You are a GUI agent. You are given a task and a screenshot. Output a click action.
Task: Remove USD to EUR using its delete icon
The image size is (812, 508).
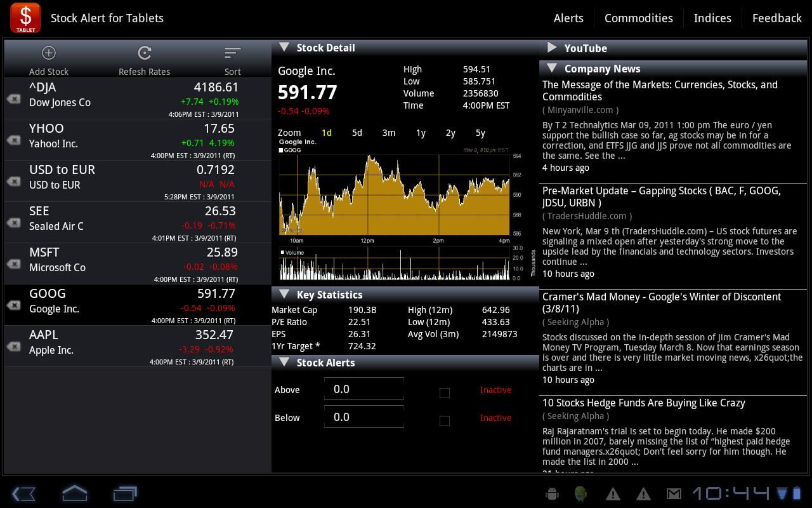pyautogui.click(x=13, y=182)
